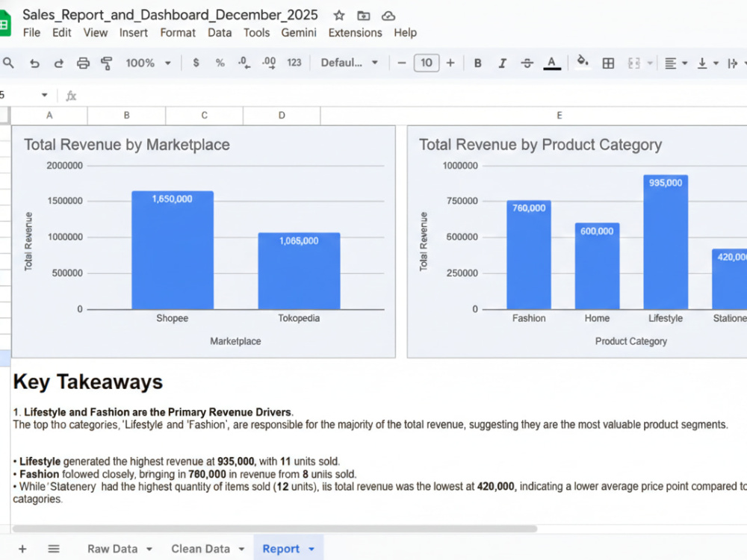Viewport: 747px width, 560px height.
Task: Format as percent
Action: pyautogui.click(x=220, y=63)
